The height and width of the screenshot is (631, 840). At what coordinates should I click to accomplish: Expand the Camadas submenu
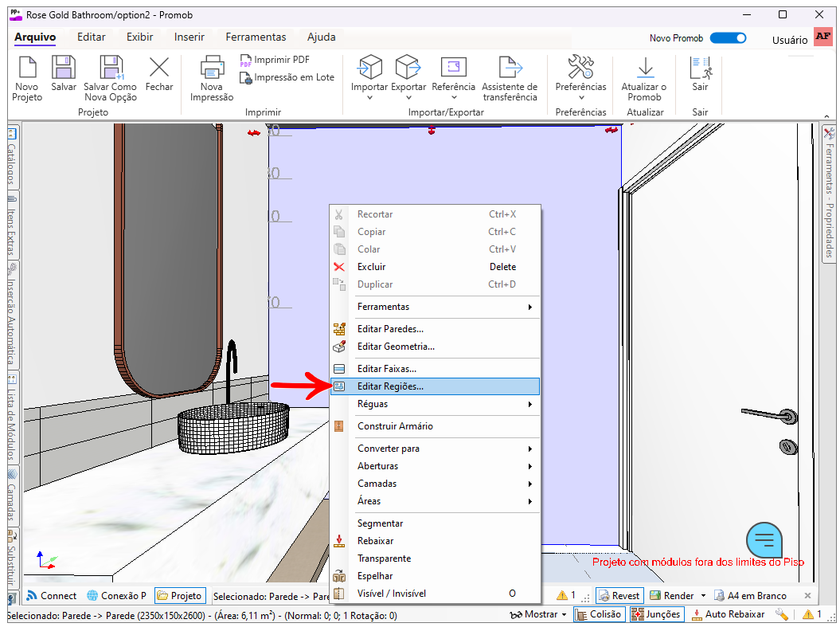click(x=435, y=484)
